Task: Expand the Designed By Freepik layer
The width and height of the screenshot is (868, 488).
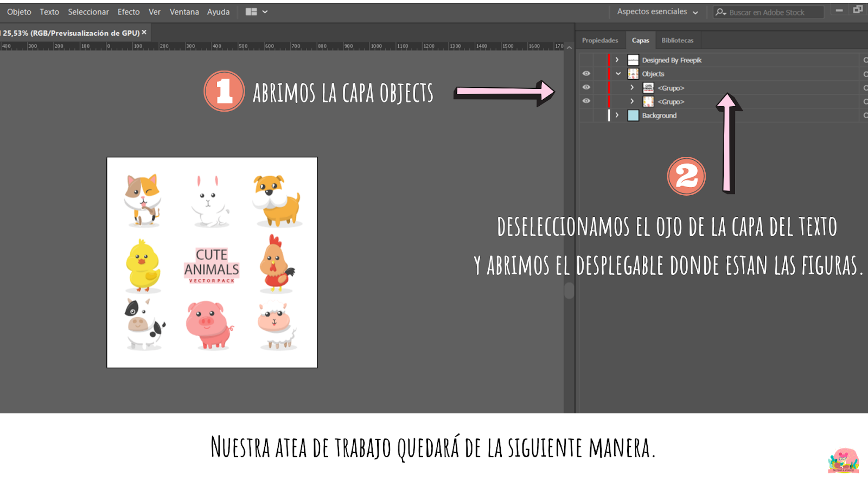Action: 618,60
